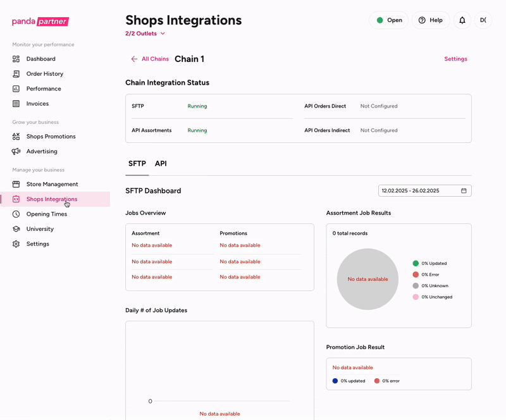Click the Order History icon
Screen dimensions: 506x420
(16, 74)
